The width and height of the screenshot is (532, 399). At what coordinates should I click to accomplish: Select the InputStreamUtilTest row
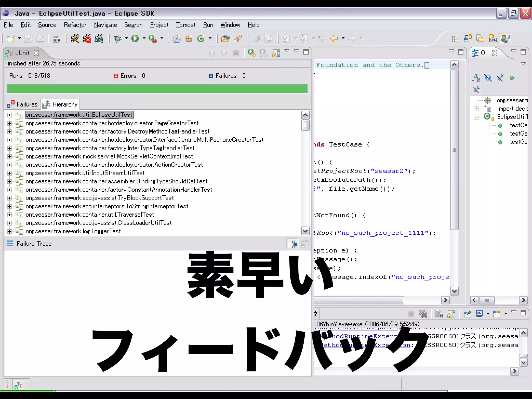coord(85,173)
